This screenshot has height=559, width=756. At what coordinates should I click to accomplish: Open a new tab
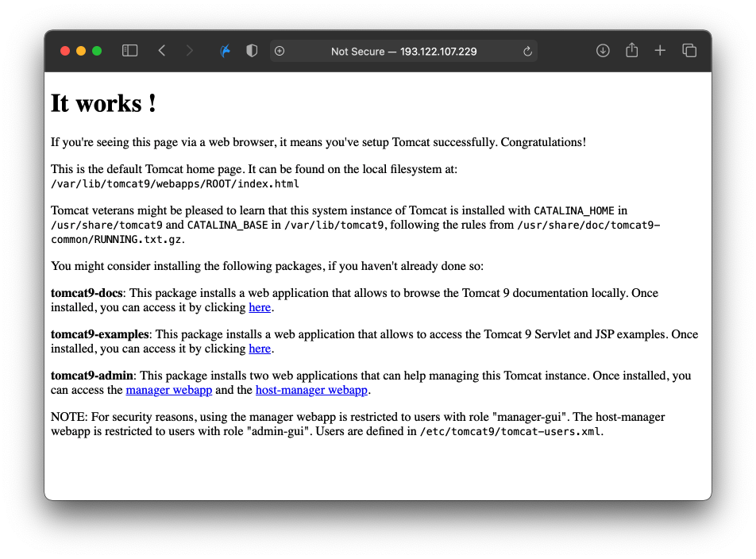point(660,51)
